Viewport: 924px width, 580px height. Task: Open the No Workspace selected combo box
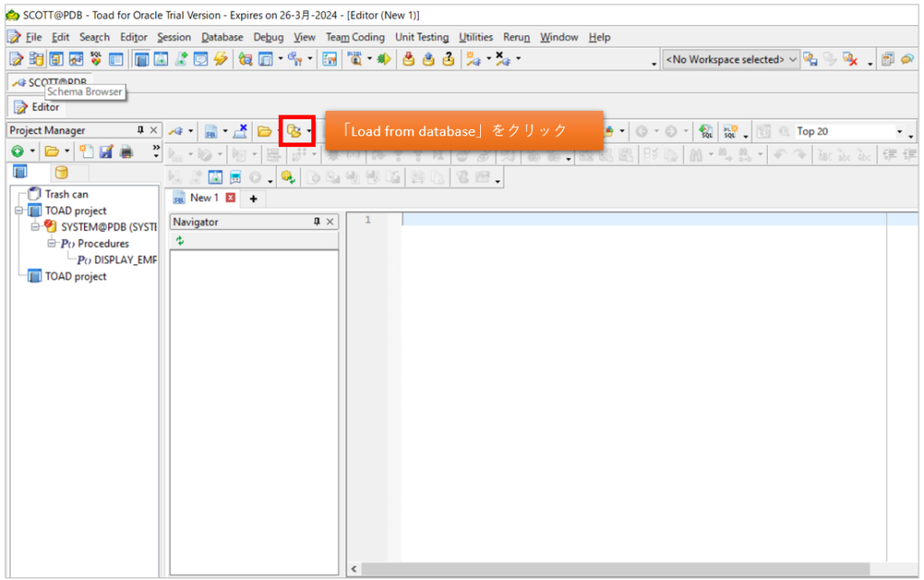[731, 59]
